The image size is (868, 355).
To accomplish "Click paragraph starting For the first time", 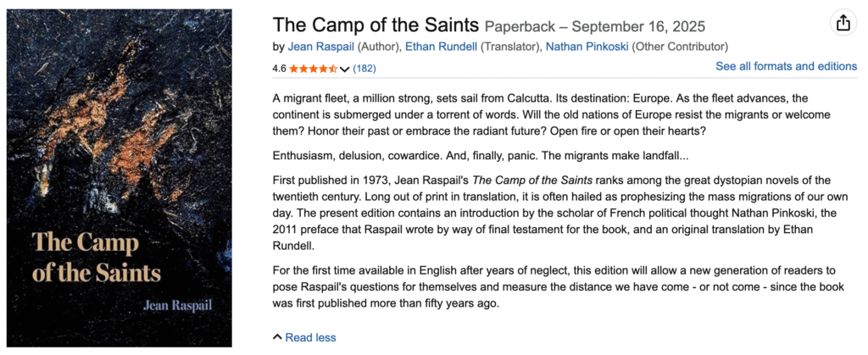I will [x=551, y=287].
